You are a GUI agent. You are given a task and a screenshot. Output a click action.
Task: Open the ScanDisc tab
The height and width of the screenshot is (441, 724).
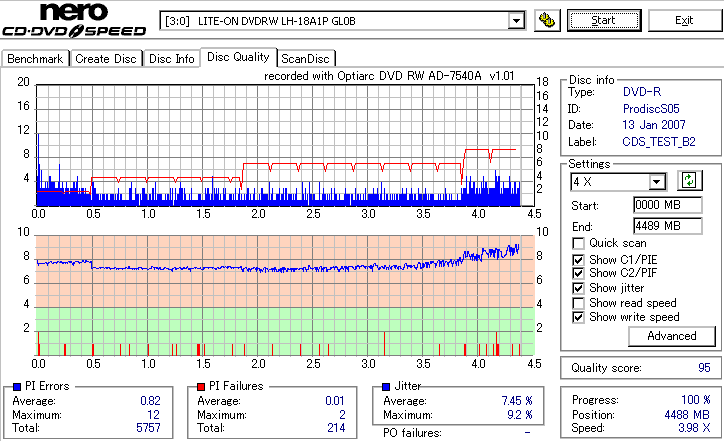point(305,59)
